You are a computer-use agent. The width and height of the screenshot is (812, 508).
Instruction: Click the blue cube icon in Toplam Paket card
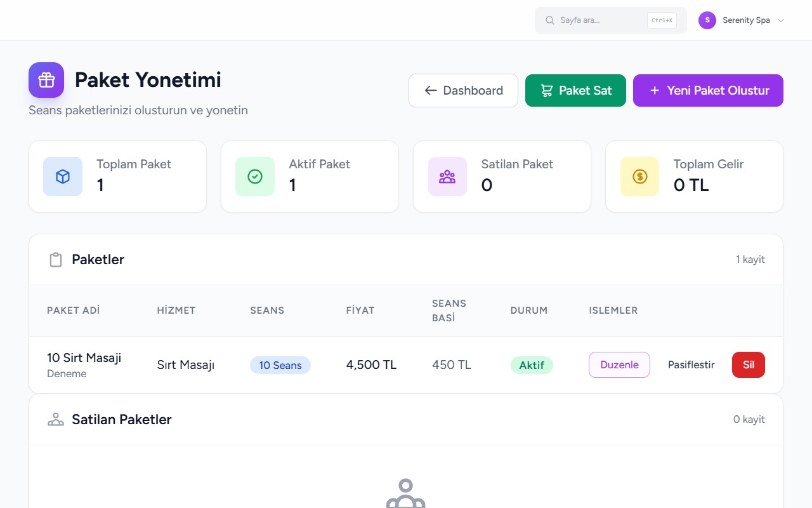tap(63, 177)
